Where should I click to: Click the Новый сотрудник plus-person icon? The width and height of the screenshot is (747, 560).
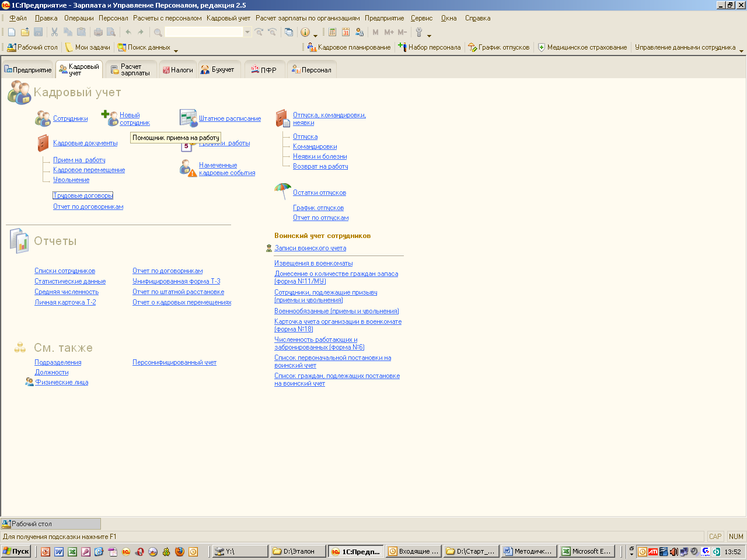(110, 118)
